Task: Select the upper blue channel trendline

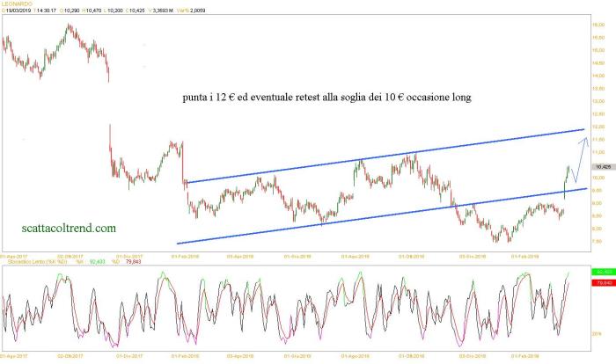Action: pos(385,156)
